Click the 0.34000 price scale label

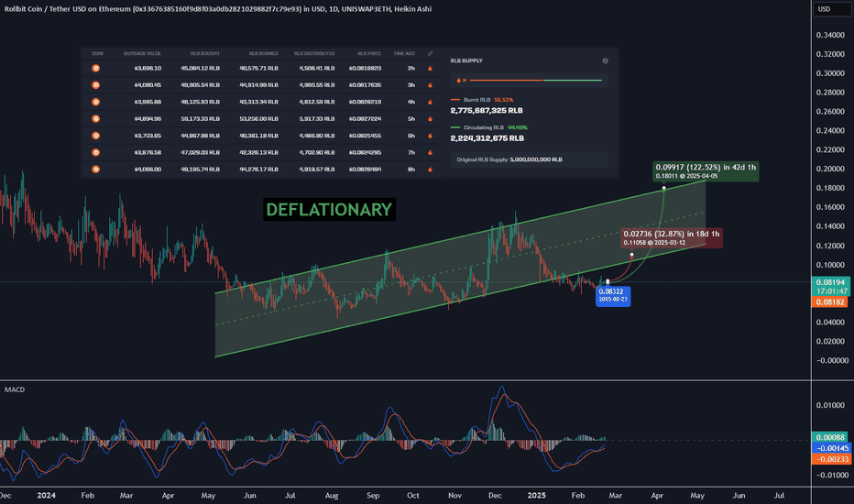830,35
